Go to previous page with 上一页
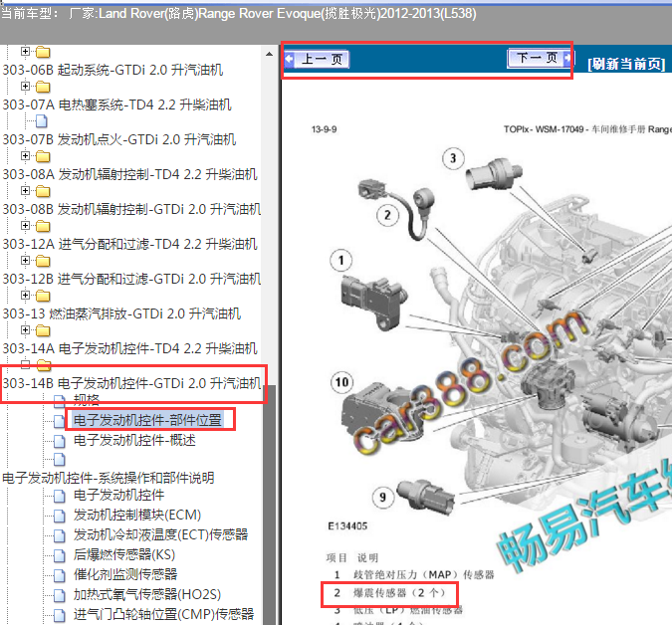The height and width of the screenshot is (625, 672). (x=317, y=59)
